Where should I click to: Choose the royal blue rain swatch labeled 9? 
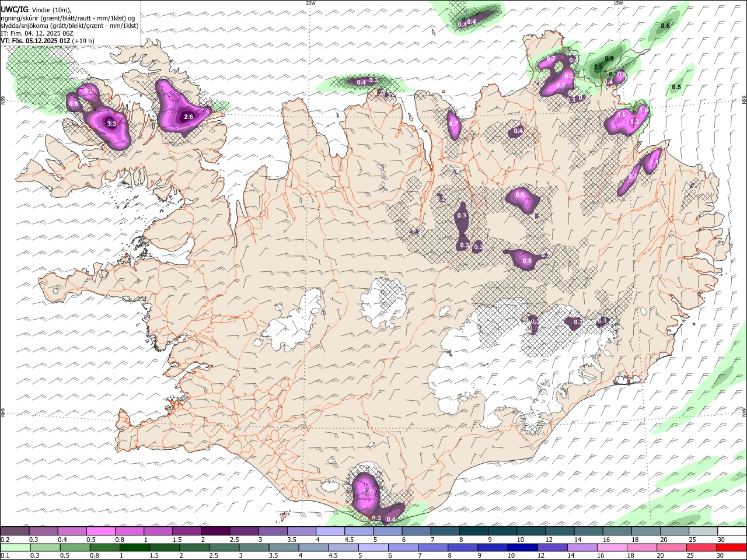(491, 547)
